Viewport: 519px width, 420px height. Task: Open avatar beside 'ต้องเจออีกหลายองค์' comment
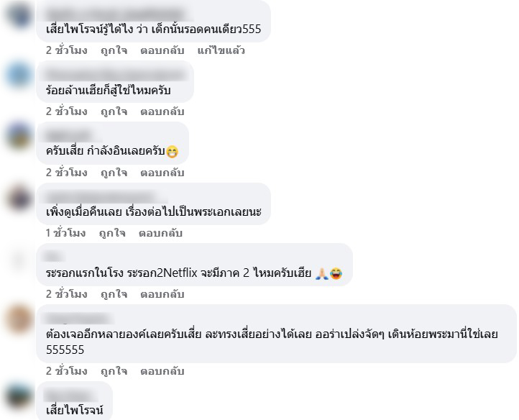(19, 319)
